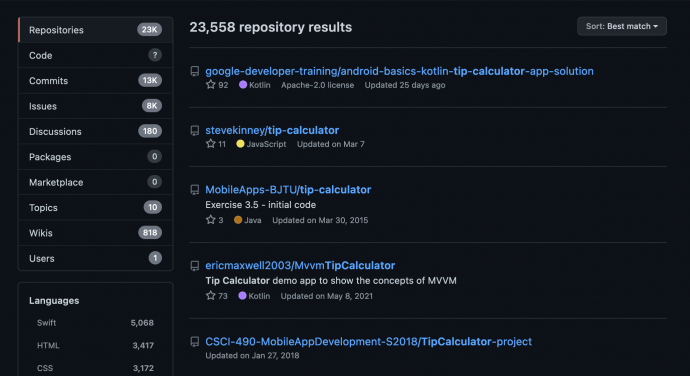This screenshot has height=376, width=690.
Task: Click the repo icon beside stevekinney/tip-calculator
Action: pyautogui.click(x=195, y=130)
